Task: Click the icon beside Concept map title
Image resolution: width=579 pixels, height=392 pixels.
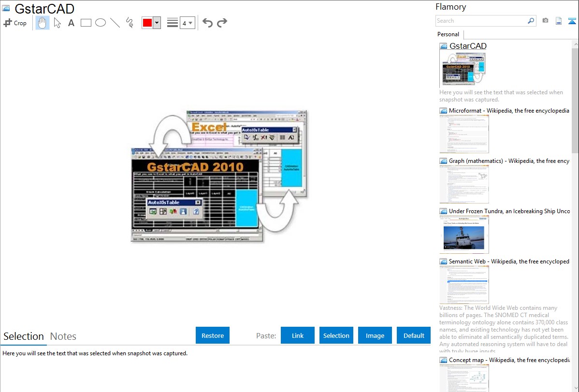Action: 444,360
